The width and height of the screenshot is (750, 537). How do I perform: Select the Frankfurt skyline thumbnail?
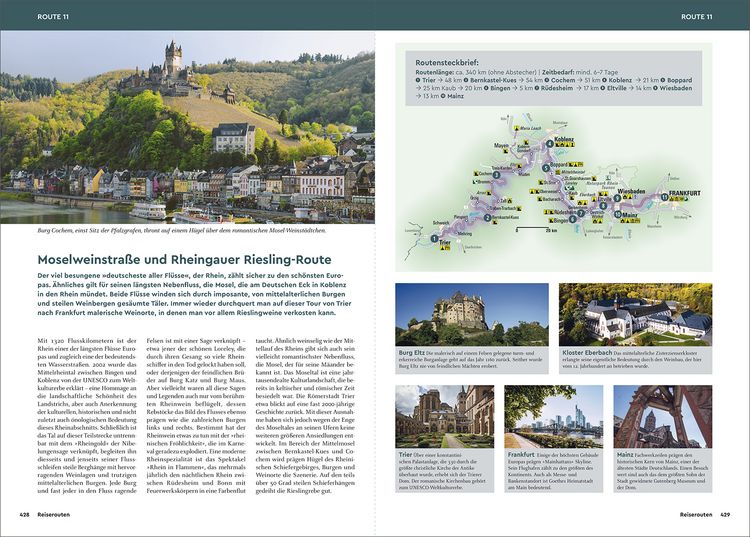click(553, 416)
